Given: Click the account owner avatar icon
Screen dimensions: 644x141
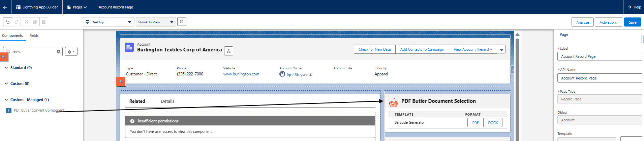Looking at the screenshot, I should click(282, 74).
